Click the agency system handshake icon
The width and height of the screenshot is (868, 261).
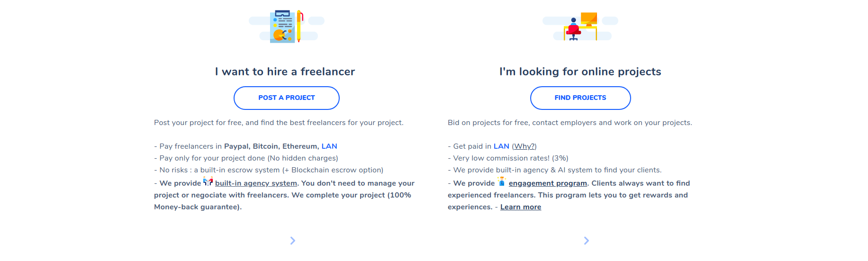(208, 181)
